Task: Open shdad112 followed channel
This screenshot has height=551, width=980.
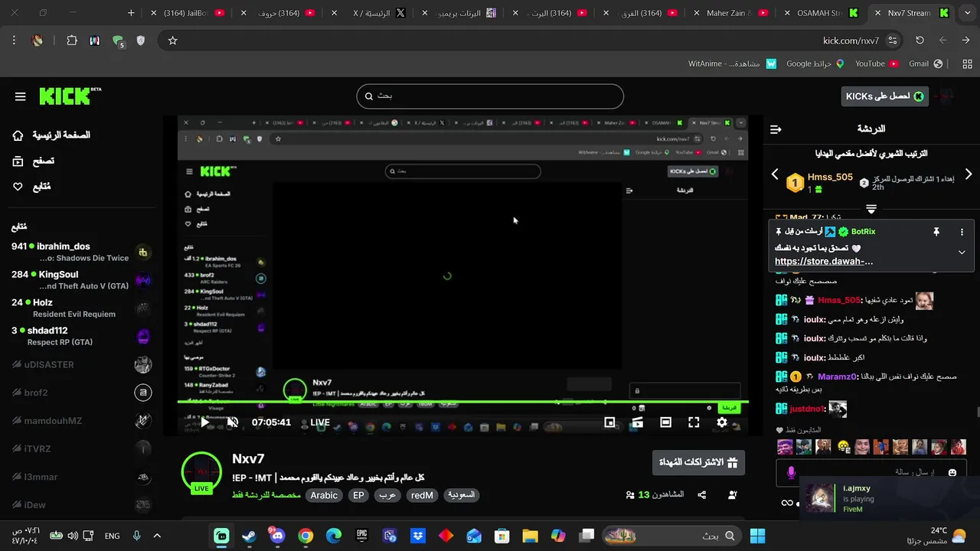Action: [x=80, y=336]
